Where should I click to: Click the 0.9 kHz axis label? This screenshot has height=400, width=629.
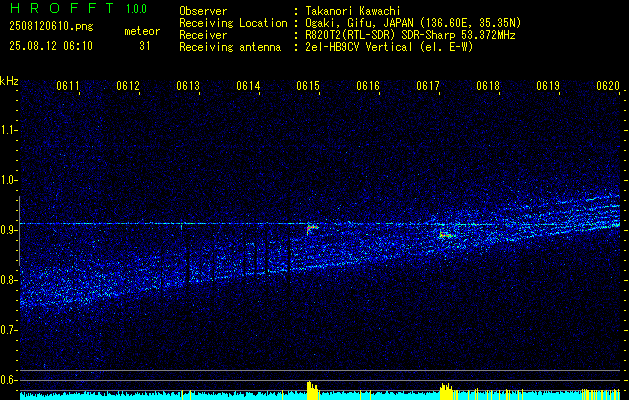pyautogui.click(x=7, y=230)
